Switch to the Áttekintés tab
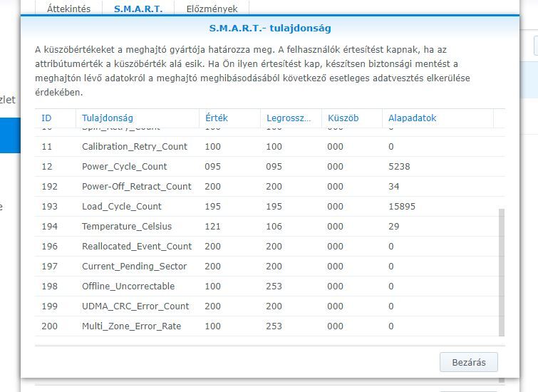This screenshot has height=392, width=538. click(68, 9)
